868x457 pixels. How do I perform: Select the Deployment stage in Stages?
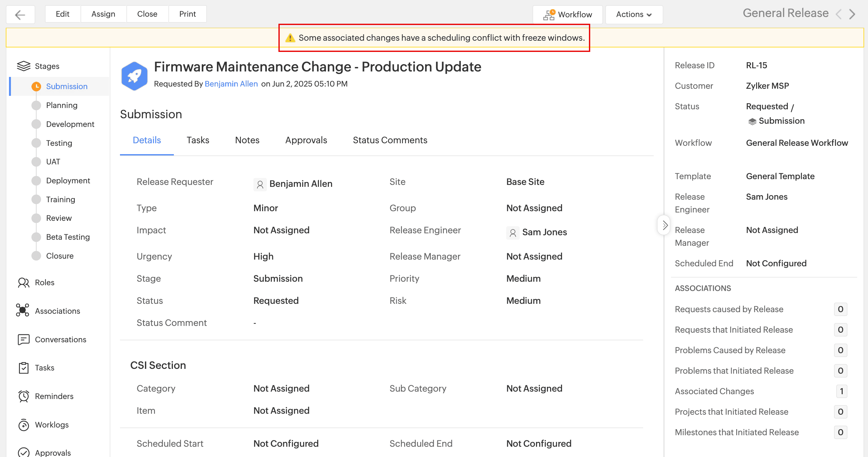(x=68, y=180)
